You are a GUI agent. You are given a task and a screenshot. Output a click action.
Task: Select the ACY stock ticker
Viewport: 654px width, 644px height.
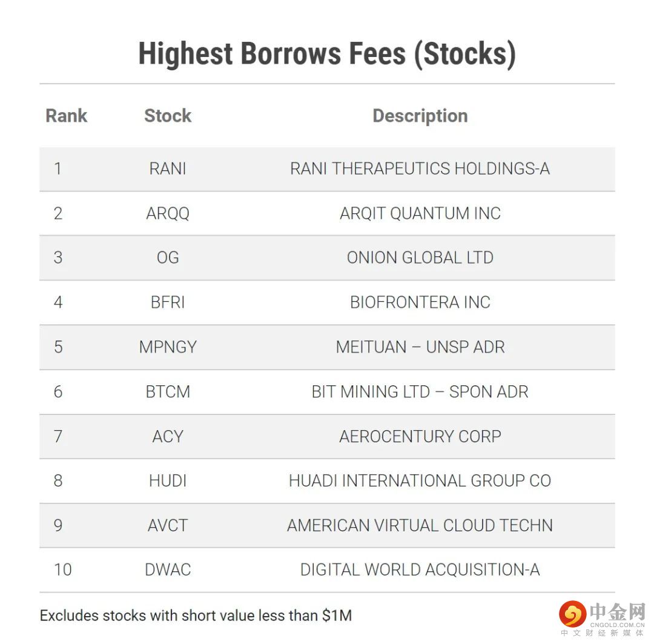click(x=168, y=436)
